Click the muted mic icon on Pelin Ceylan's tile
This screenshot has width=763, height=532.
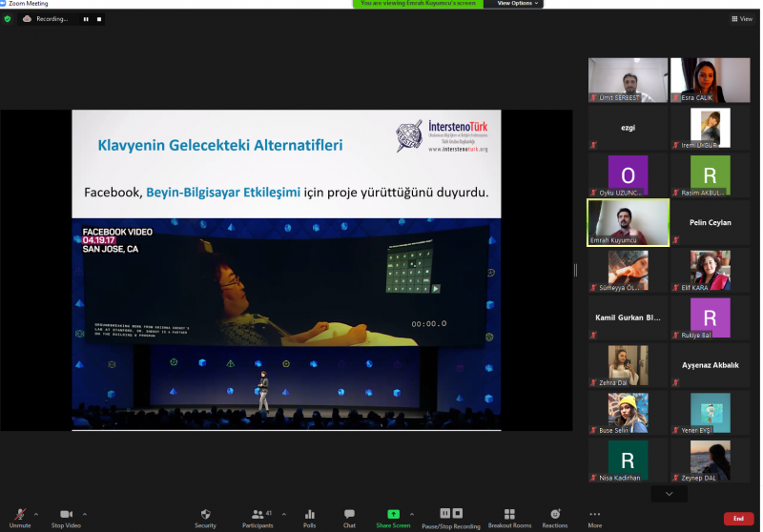(675, 239)
